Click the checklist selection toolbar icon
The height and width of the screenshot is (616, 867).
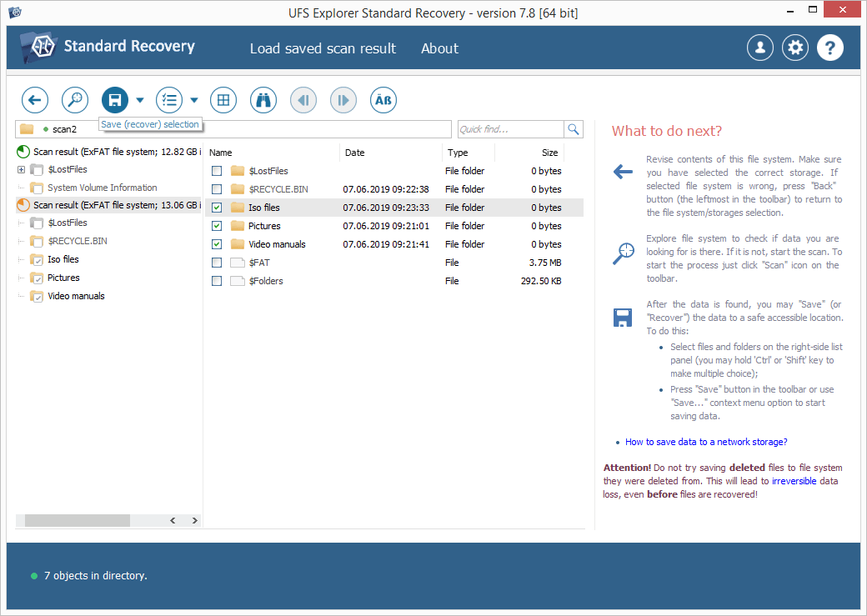click(x=169, y=100)
